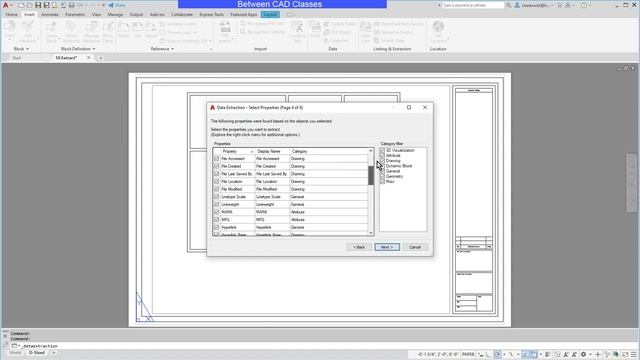Switch to the Start file tab
This screenshot has width=640, height=360.
(x=17, y=58)
